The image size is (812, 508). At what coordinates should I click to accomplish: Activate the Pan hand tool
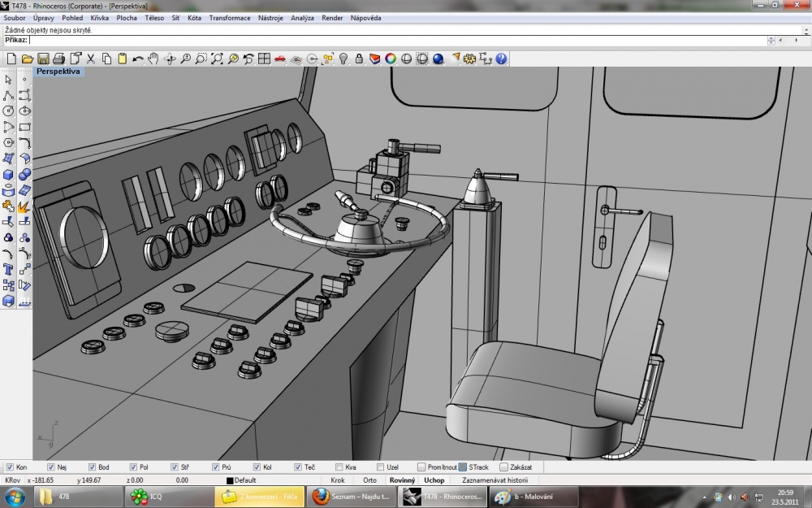[153, 59]
